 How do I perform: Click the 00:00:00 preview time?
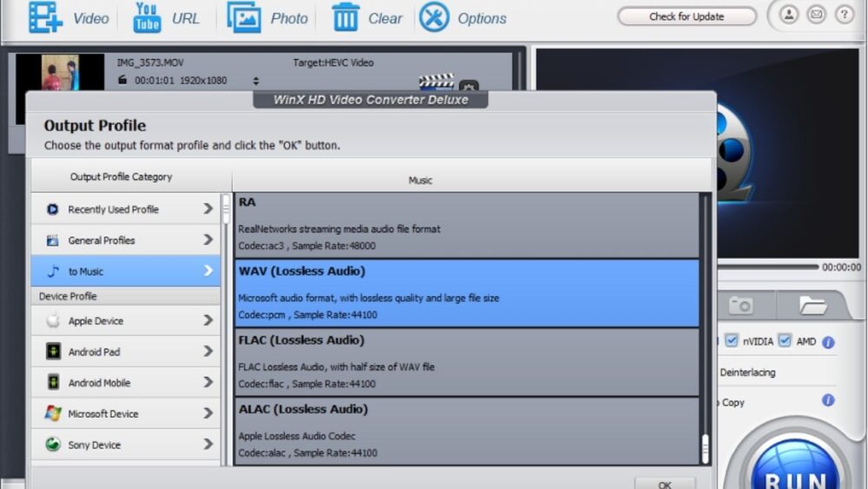click(841, 267)
